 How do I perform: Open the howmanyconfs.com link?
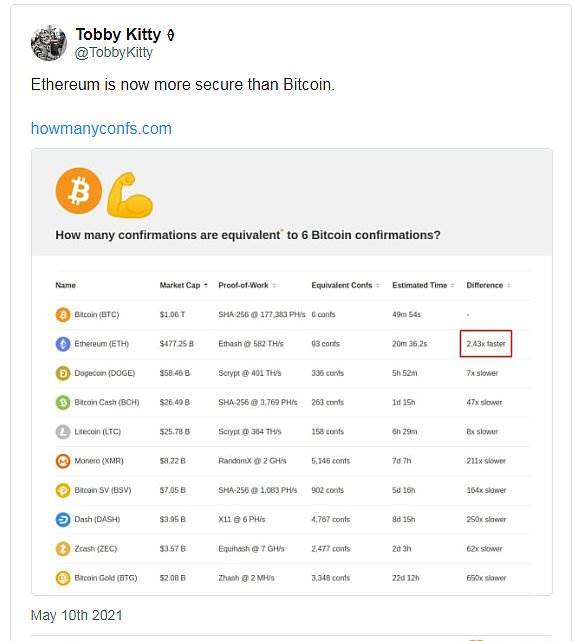coord(101,129)
